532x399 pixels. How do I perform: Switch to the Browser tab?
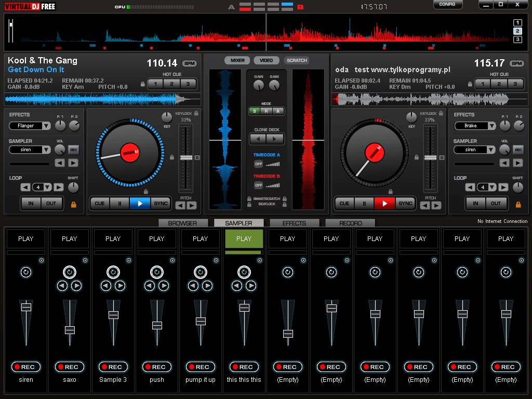point(183,223)
